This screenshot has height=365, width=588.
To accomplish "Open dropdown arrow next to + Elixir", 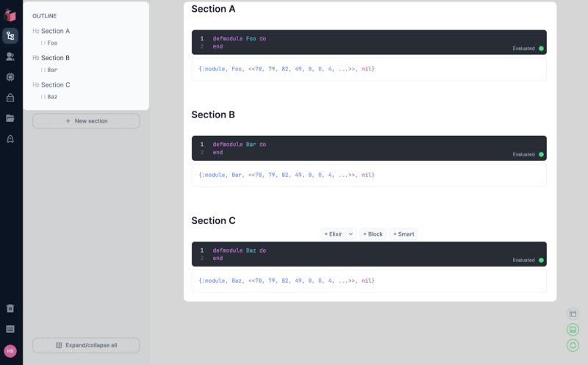I will click(351, 234).
